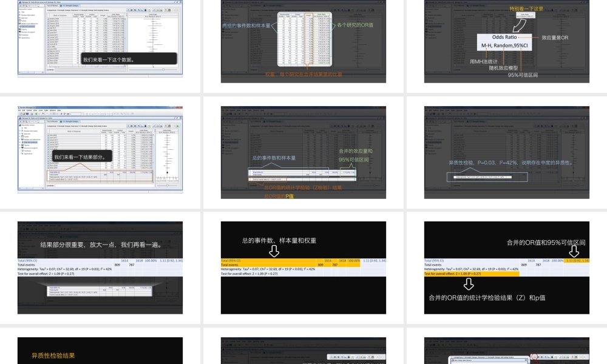Select the slide showing 合并的OR值和95%可信区间
607x364 pixels.
506,267
